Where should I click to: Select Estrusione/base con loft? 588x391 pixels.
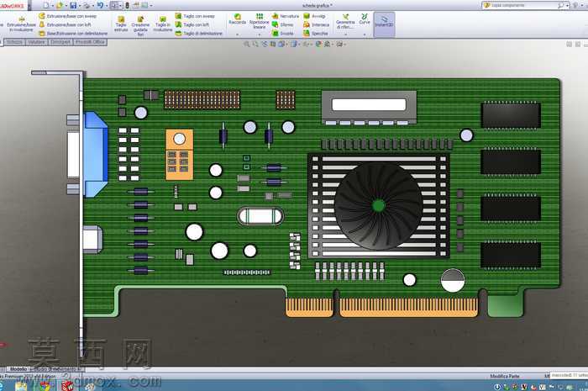point(65,24)
